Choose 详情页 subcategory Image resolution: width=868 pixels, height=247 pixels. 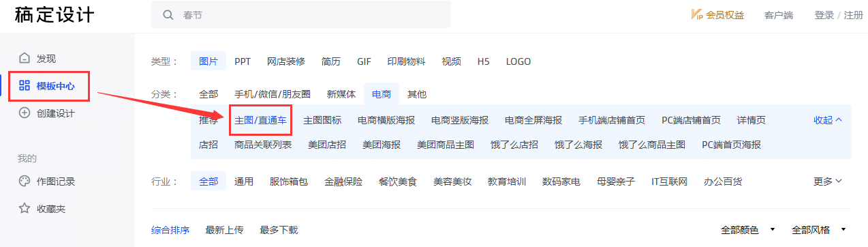click(x=751, y=120)
